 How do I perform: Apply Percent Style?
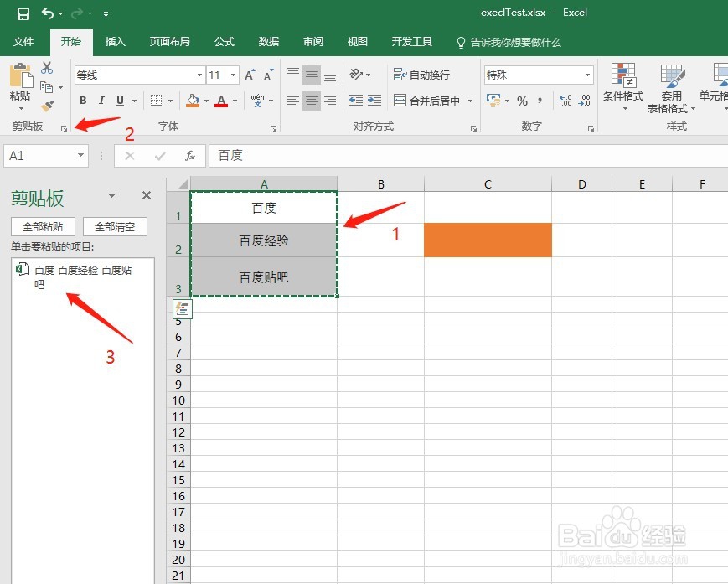[x=522, y=101]
